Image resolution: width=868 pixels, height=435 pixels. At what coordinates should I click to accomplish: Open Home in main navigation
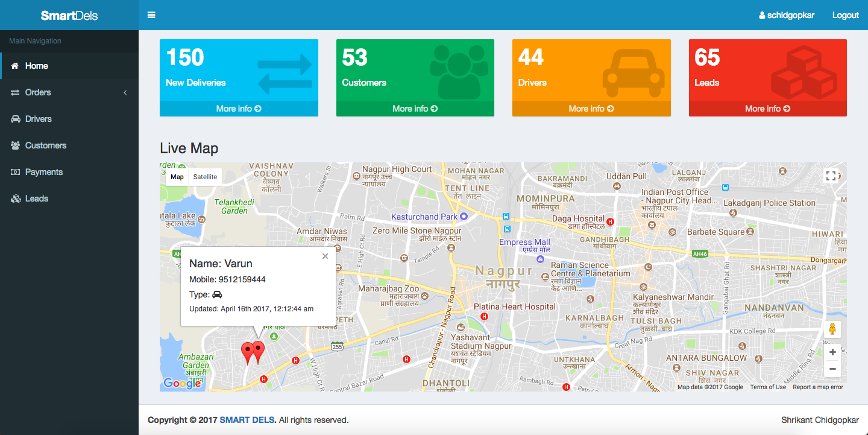coord(69,66)
